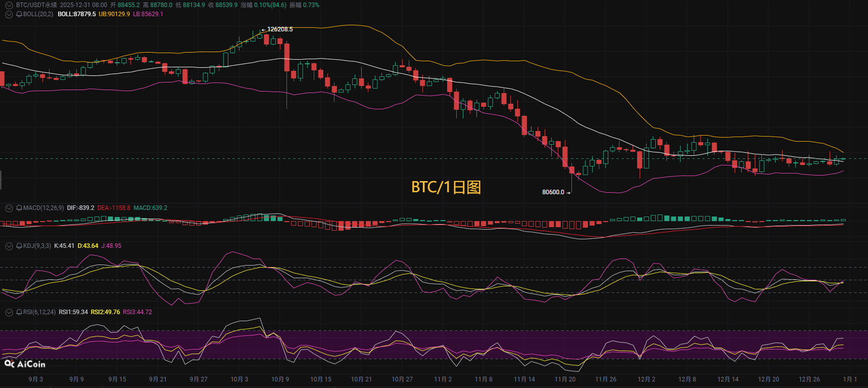Open MACD(12,26,9) indicator settings label

[x=43, y=208]
